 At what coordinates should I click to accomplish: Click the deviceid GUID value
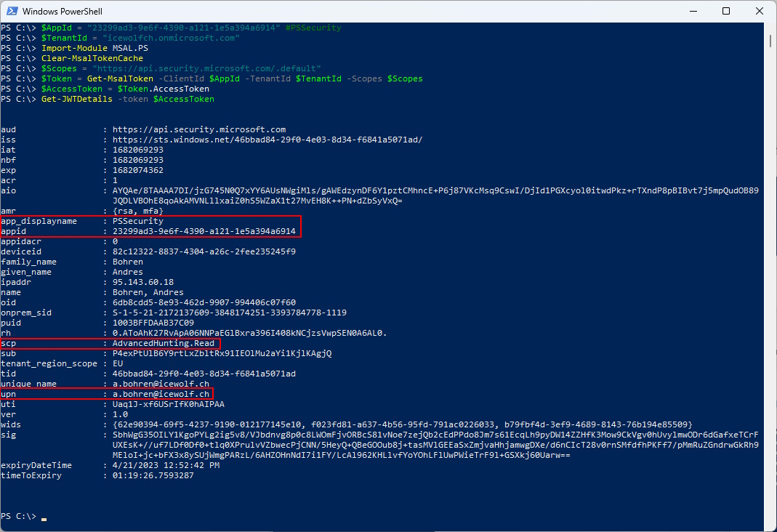click(204, 251)
